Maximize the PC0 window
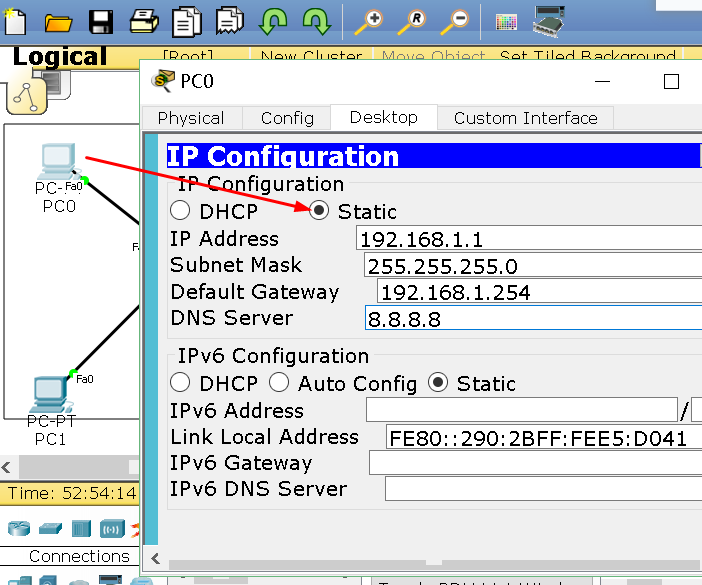This screenshot has width=702, height=585. coord(671,81)
